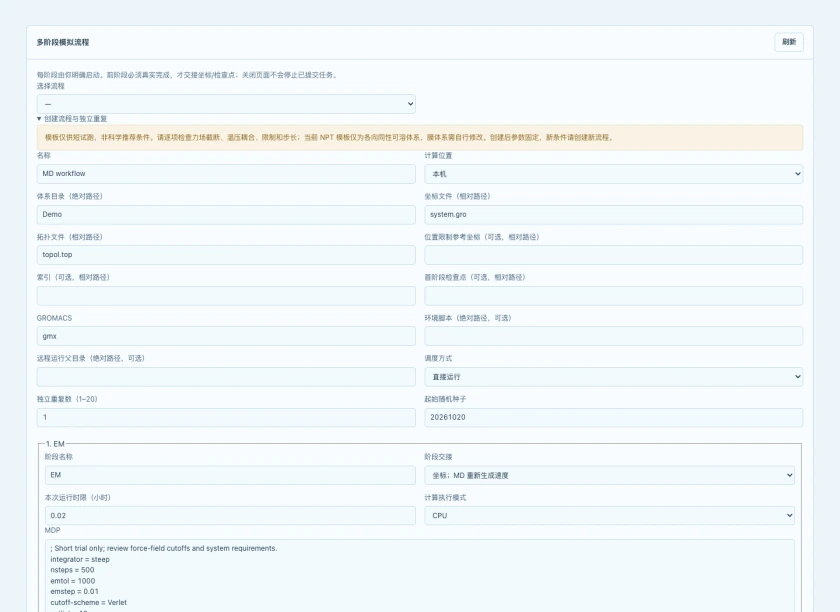The image size is (840, 612).
Task: Click the empty 索引 index file field
Action: [x=226, y=295]
